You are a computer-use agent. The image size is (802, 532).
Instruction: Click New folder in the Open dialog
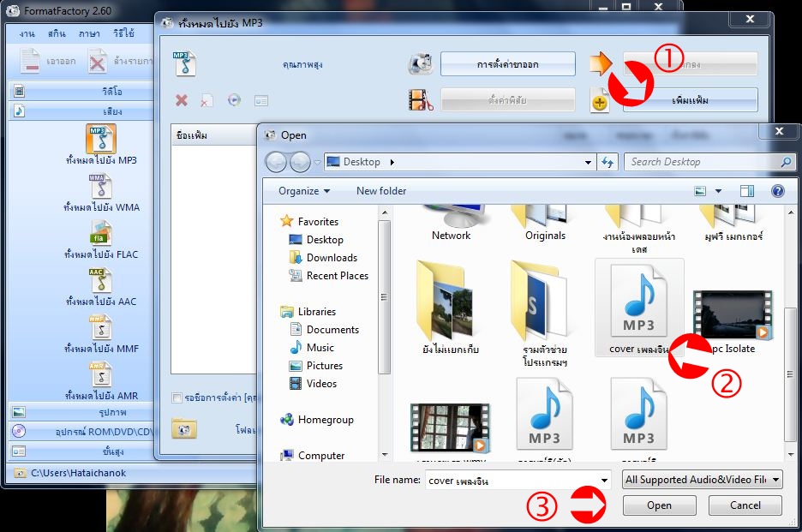tap(381, 191)
